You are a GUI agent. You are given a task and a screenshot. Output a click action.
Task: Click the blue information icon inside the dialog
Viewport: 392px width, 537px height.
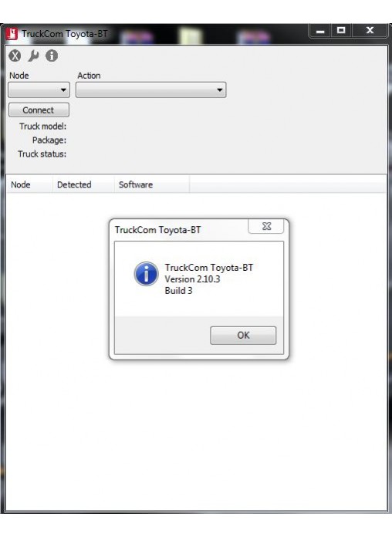tap(147, 274)
